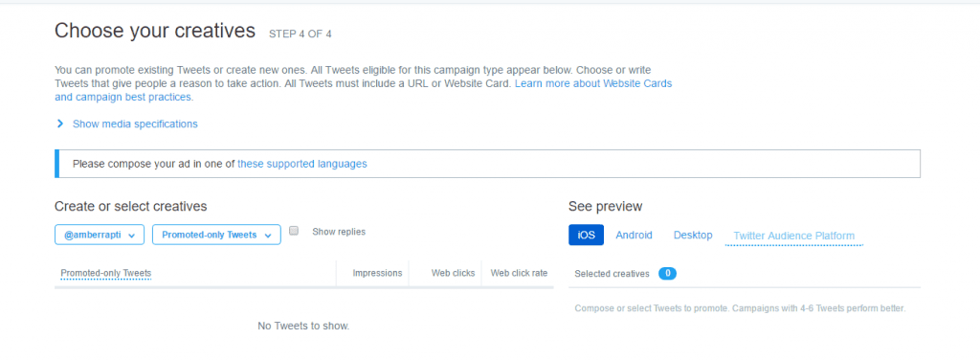Click the arrow in the Promoted-only Tweets dropdown
The width and height of the screenshot is (980, 361).
coord(268,236)
